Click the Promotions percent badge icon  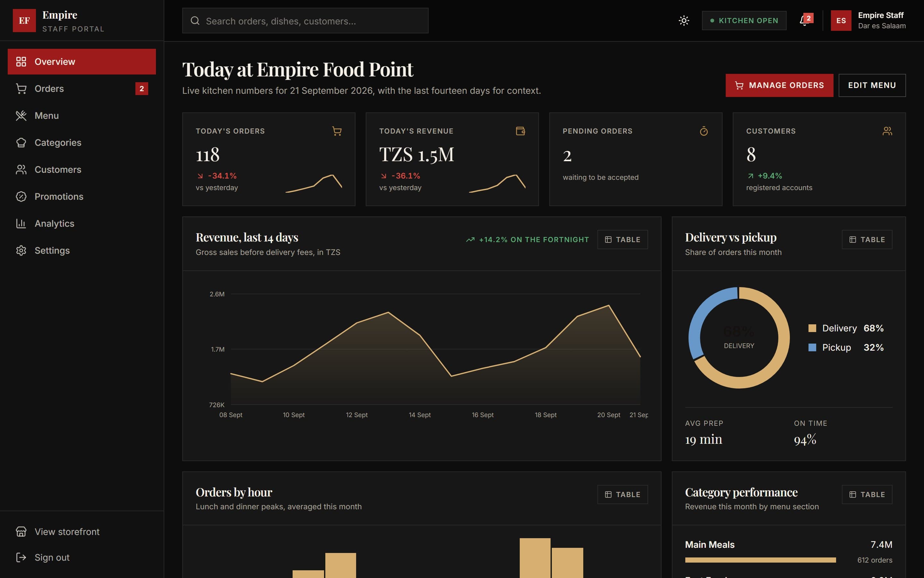tap(21, 197)
